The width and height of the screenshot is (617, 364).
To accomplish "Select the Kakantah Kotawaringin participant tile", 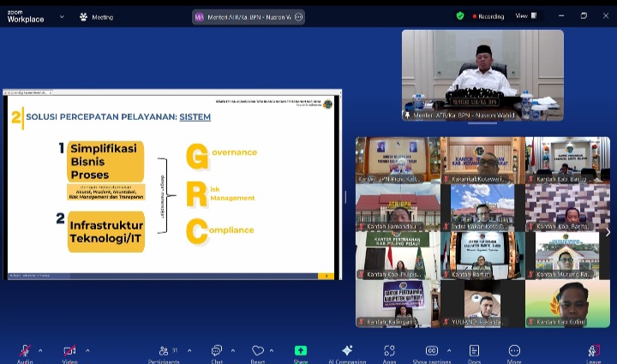I will 482,160.
